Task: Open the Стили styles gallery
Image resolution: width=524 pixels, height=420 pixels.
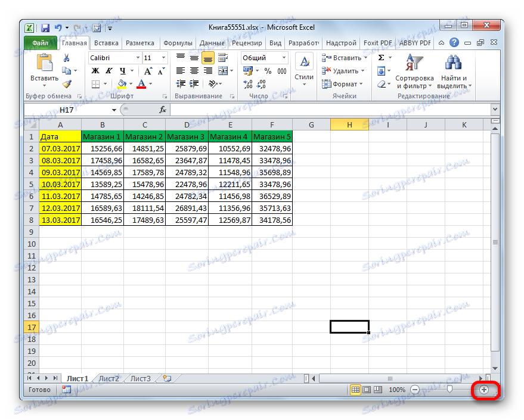Action: tap(304, 70)
